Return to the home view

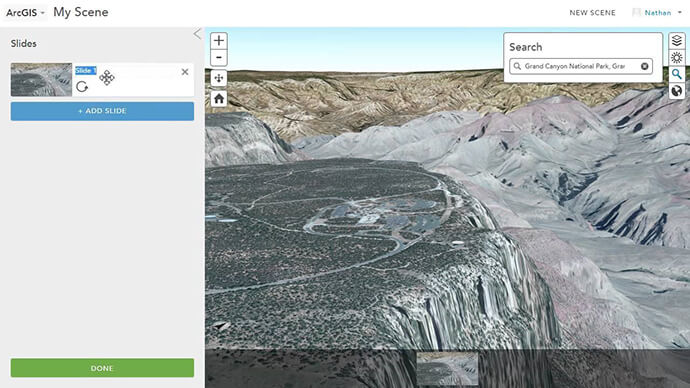pyautogui.click(x=219, y=99)
